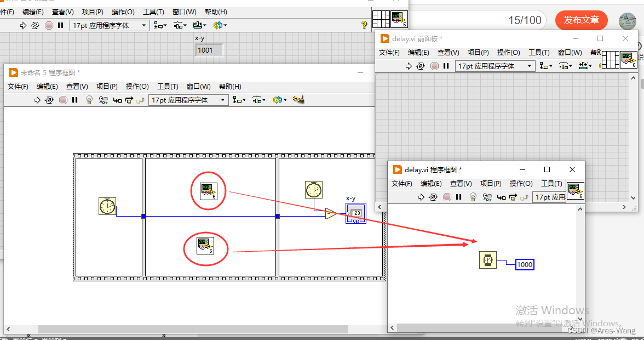Select lower delay subVI in middle frame
The image size is (644, 340).
(205, 246)
